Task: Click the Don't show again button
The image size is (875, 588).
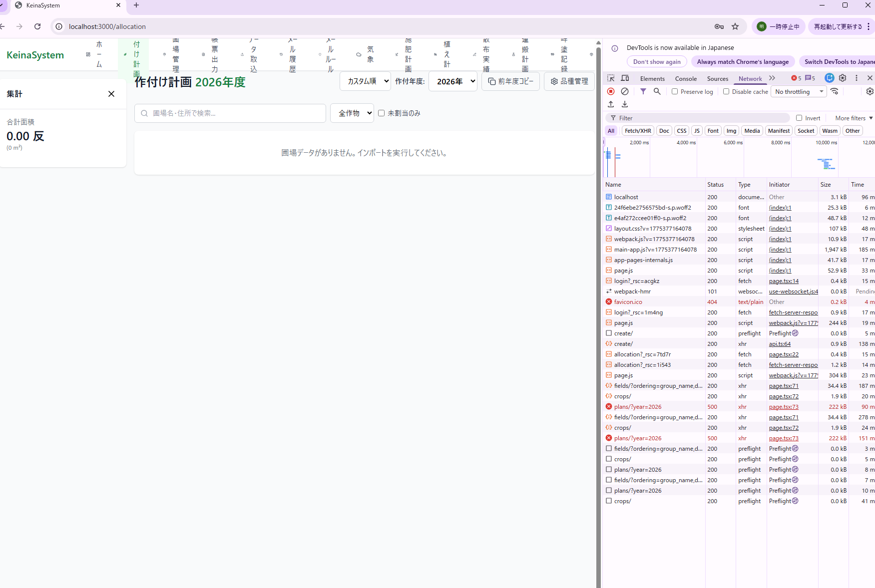Action: [657, 62]
